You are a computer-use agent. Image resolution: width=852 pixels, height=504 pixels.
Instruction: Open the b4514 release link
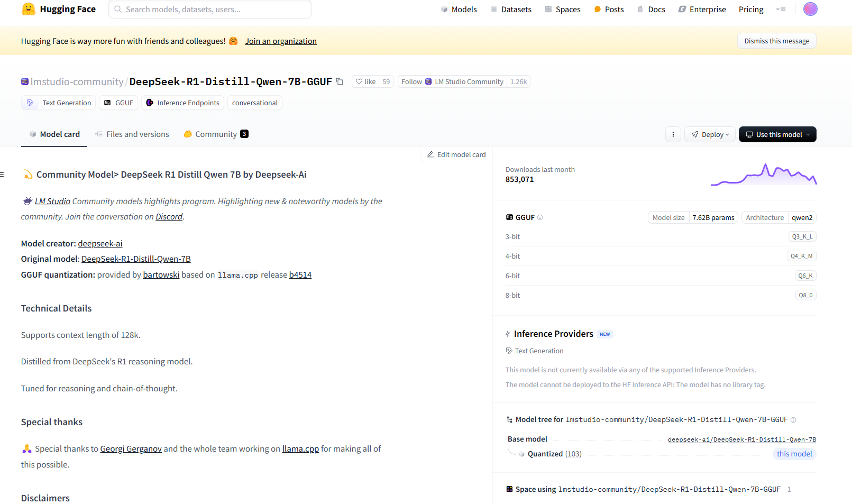(x=300, y=275)
